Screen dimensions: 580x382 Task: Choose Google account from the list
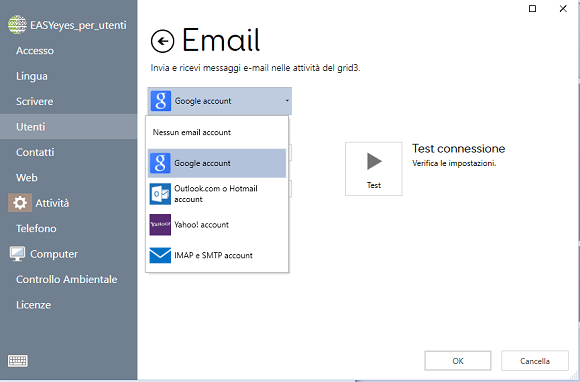click(217, 163)
